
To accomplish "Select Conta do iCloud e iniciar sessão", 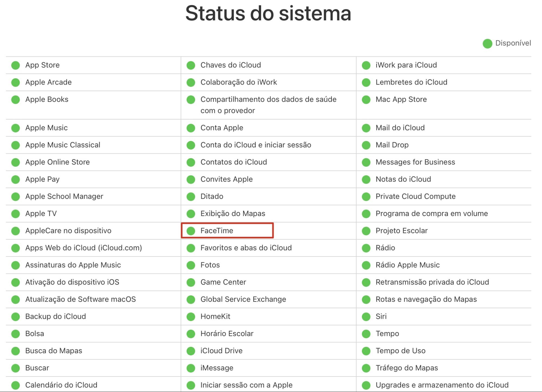I will [256, 145].
